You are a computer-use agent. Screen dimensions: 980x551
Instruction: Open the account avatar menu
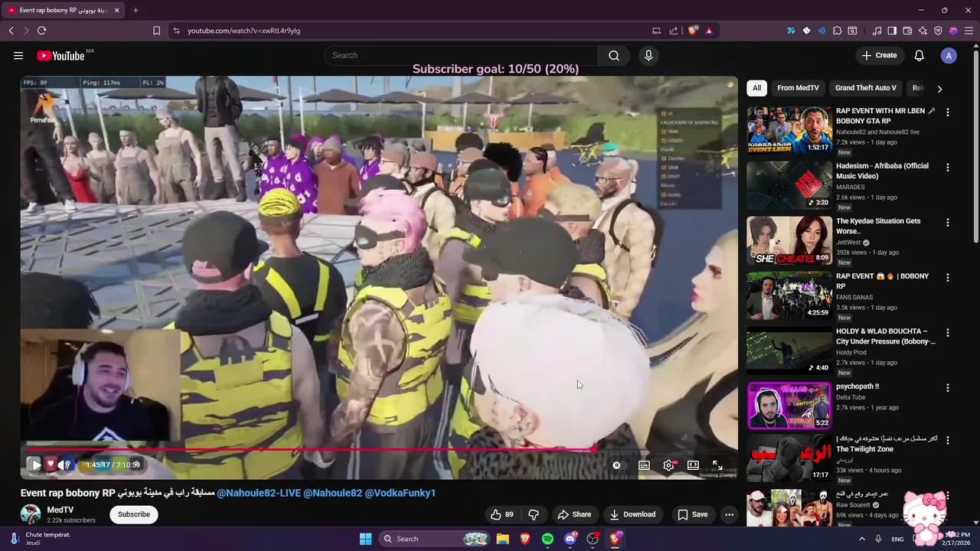pyautogui.click(x=949, y=55)
